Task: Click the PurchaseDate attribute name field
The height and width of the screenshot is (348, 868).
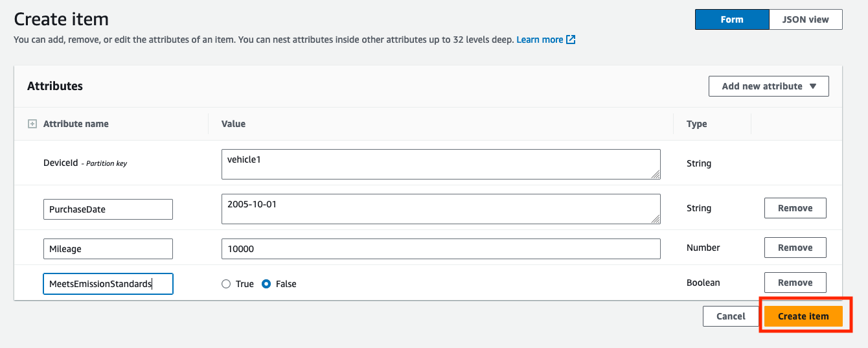Action: 108,209
